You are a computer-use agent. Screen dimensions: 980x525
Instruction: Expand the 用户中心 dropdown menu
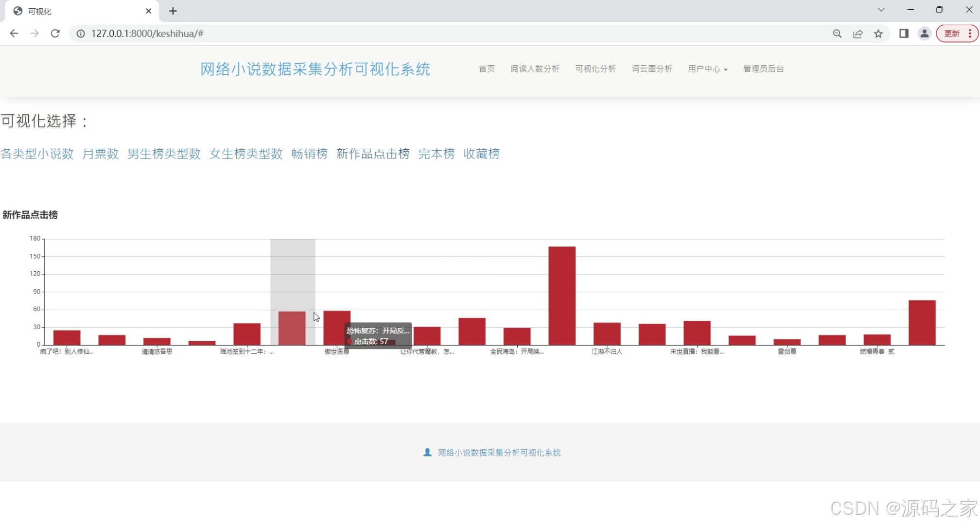click(707, 69)
